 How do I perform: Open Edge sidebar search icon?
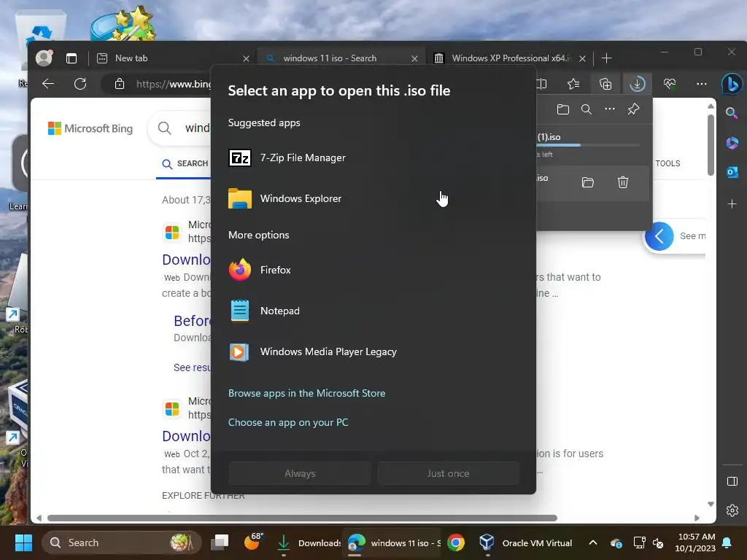(732, 113)
